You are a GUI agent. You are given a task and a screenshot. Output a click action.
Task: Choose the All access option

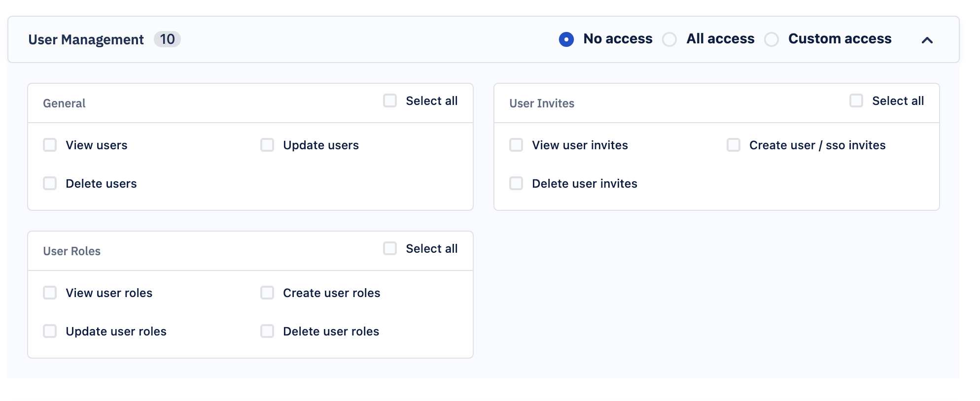(x=670, y=39)
